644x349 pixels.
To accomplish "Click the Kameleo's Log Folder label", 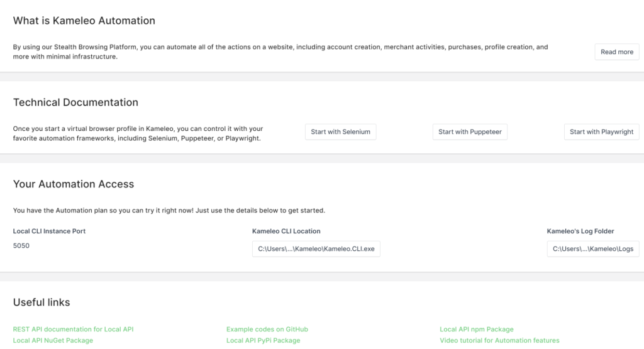I will 580,231.
